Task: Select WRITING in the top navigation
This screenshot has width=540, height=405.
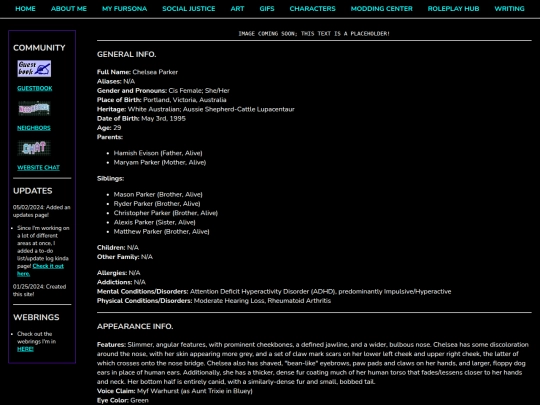Action: coord(509,9)
